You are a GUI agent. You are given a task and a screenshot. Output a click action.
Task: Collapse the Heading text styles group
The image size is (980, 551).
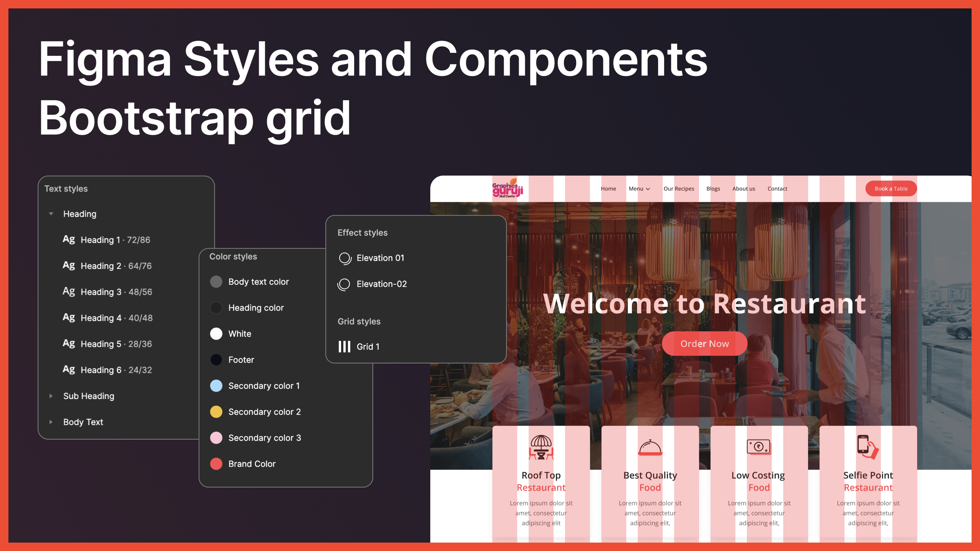[x=51, y=214]
